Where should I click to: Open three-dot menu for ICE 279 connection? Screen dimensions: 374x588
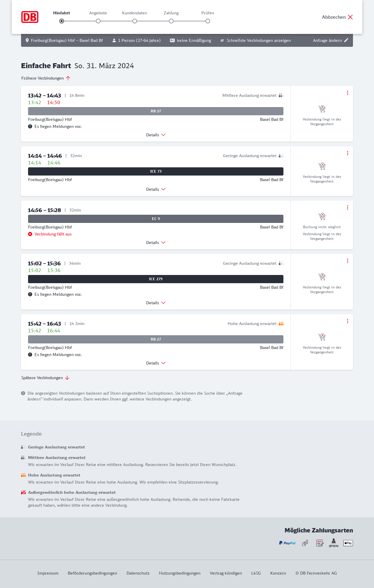347,261
